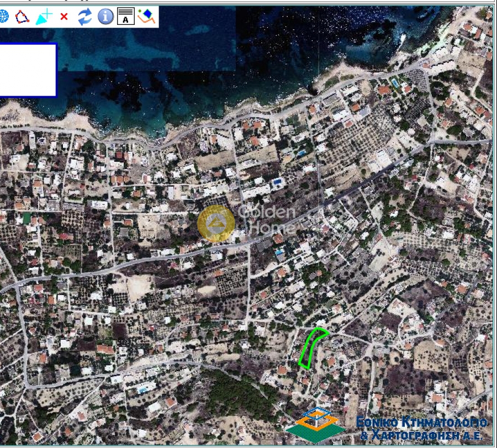497x448 pixels.
Task: Select the line and diamond shape tool
Action: (146, 17)
